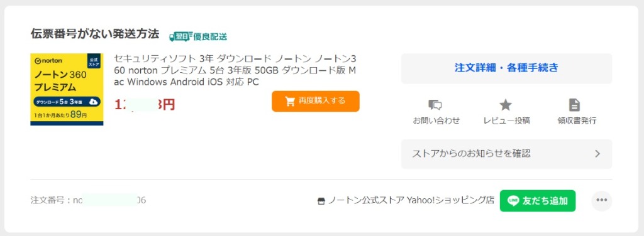Open 注文詳細・各種手続き order details

tap(506, 68)
